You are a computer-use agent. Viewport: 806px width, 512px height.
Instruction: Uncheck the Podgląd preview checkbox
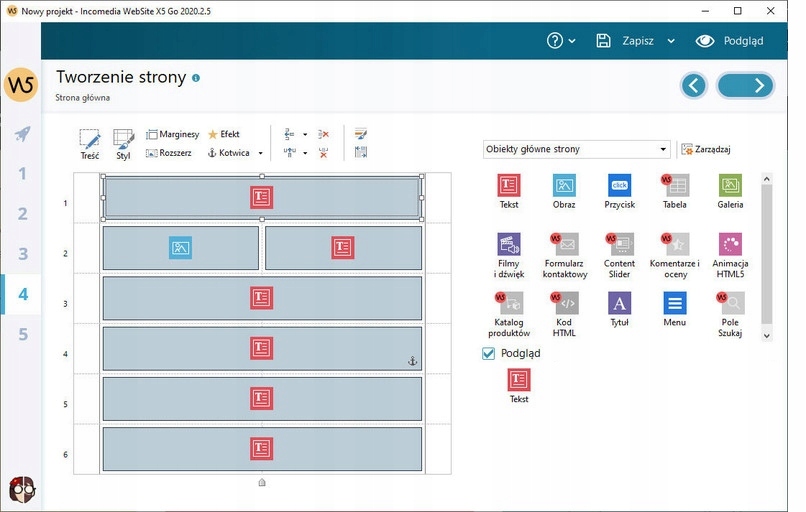pyautogui.click(x=489, y=353)
